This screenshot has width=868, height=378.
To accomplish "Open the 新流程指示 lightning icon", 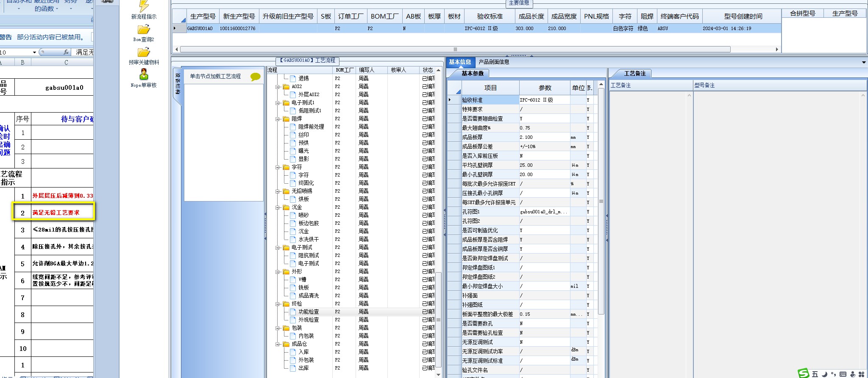I will 144,6.
